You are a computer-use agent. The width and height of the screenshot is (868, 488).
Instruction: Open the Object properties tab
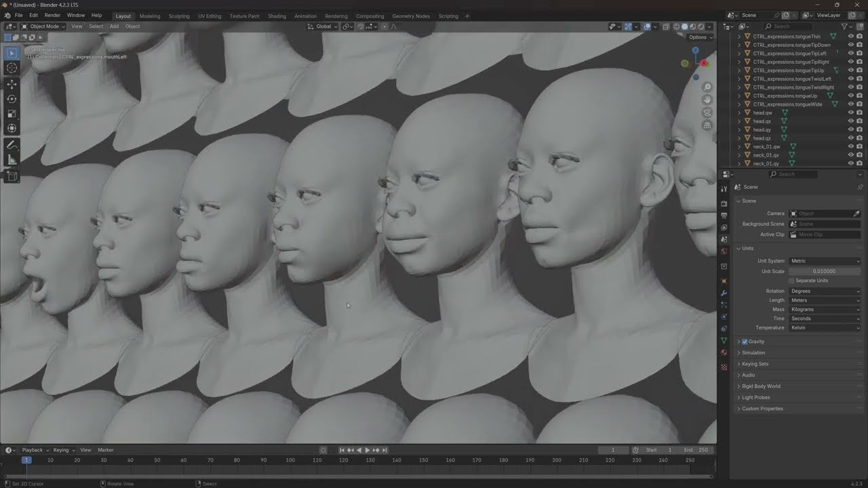point(724,281)
